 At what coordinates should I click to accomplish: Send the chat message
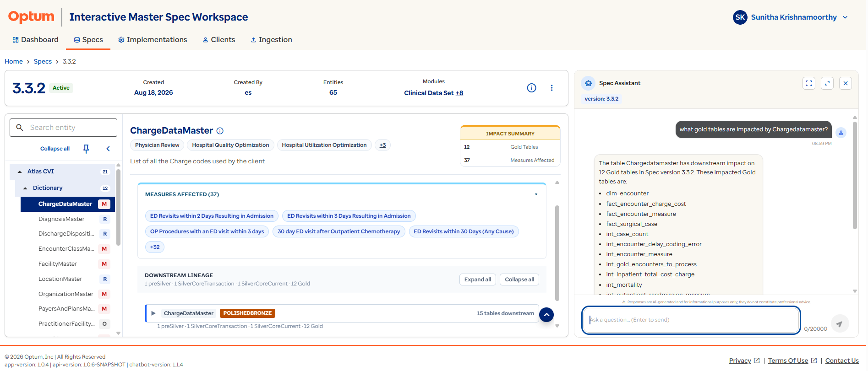[x=840, y=324]
